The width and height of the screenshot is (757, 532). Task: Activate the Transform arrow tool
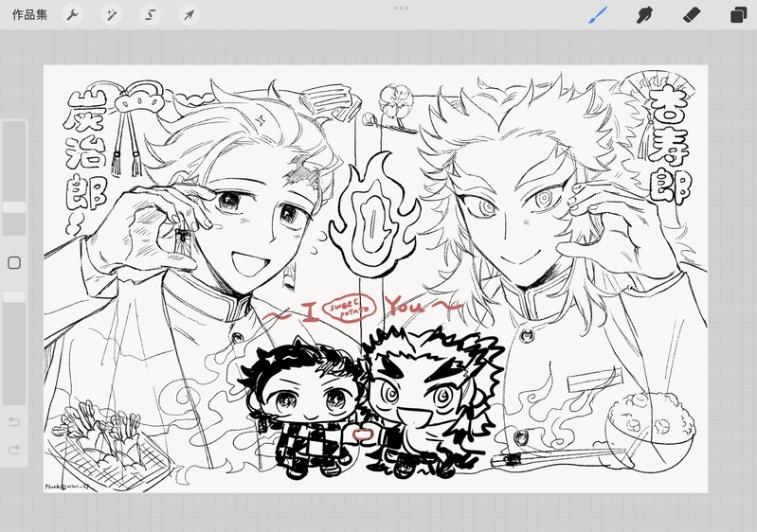point(189,15)
